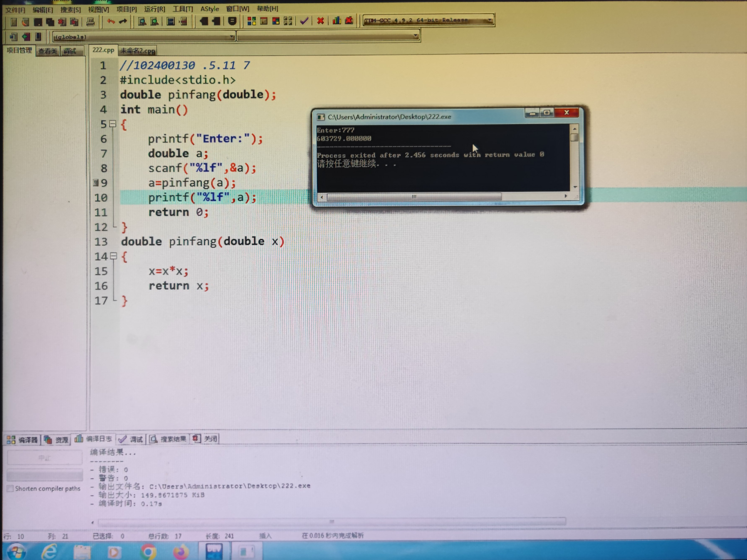
Task: Toggle breakpoint marker on line 9 gutter
Action: coord(96,183)
